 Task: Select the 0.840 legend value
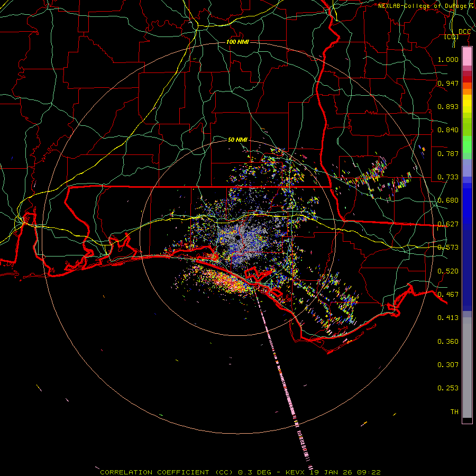[448, 130]
